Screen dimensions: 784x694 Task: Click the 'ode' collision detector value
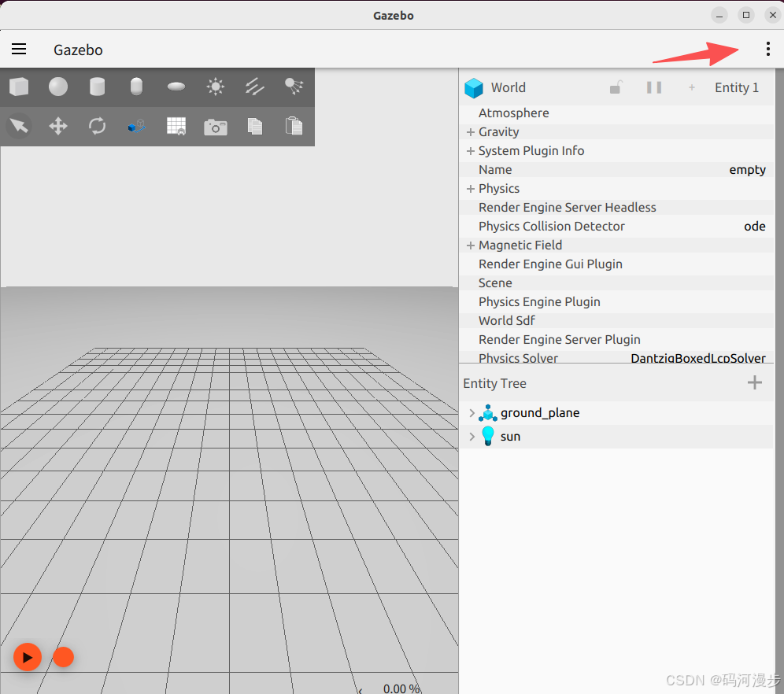click(755, 227)
